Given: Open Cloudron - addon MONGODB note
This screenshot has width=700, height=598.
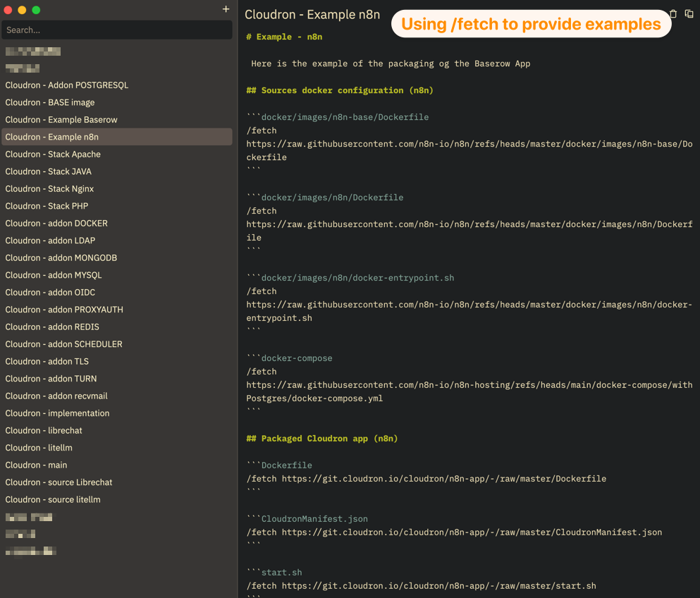Looking at the screenshot, I should click(117, 257).
